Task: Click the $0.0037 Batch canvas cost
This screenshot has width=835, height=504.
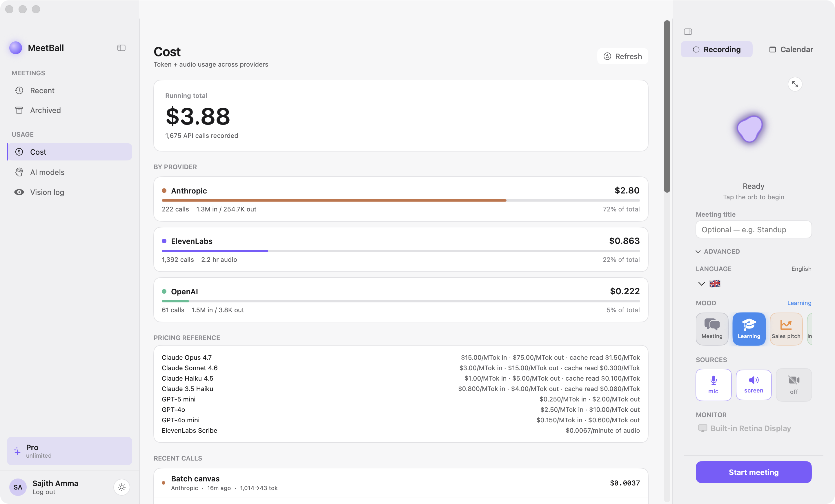Action: (625, 483)
